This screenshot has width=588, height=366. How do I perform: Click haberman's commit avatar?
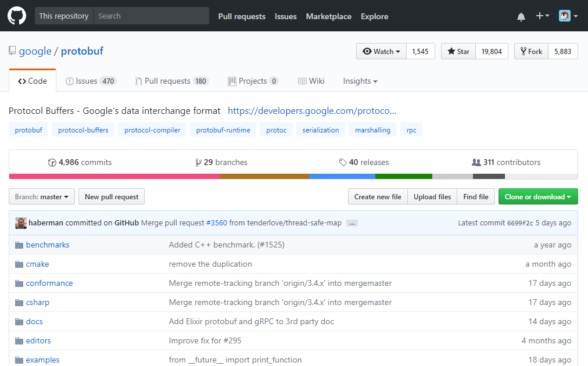point(20,223)
